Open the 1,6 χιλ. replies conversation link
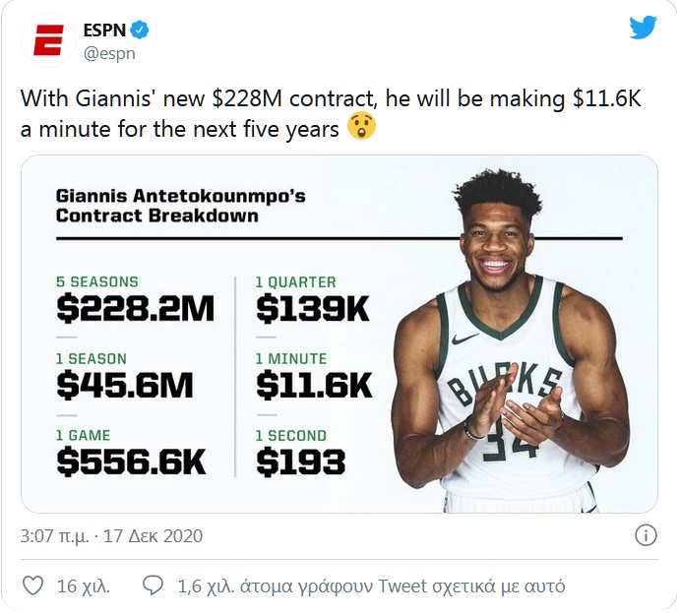The height and width of the screenshot is (616, 680). point(371,586)
